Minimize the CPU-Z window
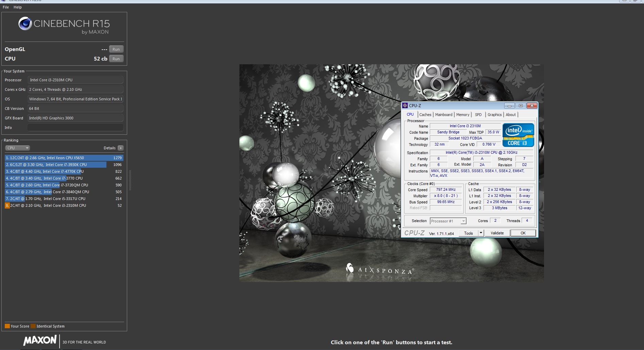 tap(509, 106)
